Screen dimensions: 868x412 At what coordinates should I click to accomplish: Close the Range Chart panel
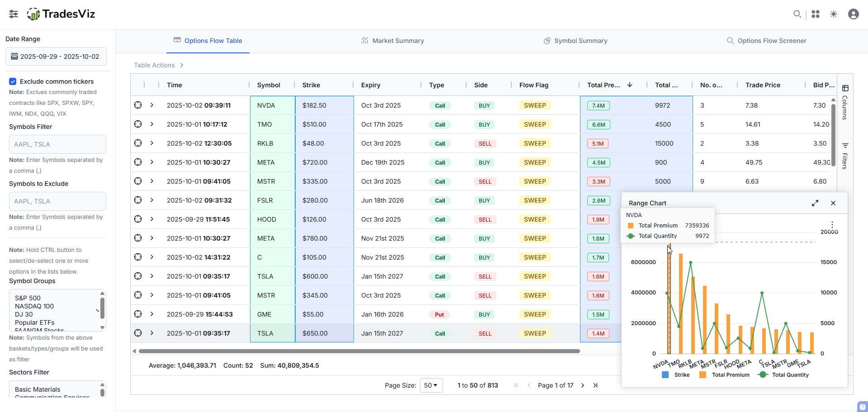pyautogui.click(x=833, y=203)
